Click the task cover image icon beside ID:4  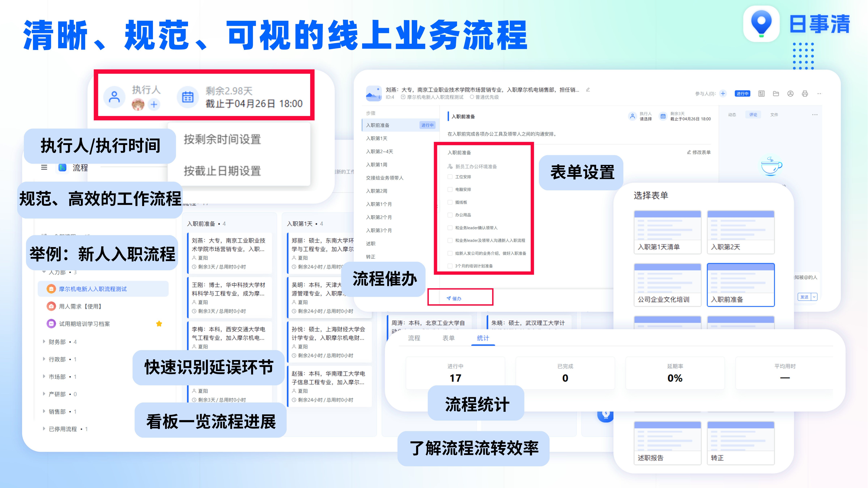(374, 93)
